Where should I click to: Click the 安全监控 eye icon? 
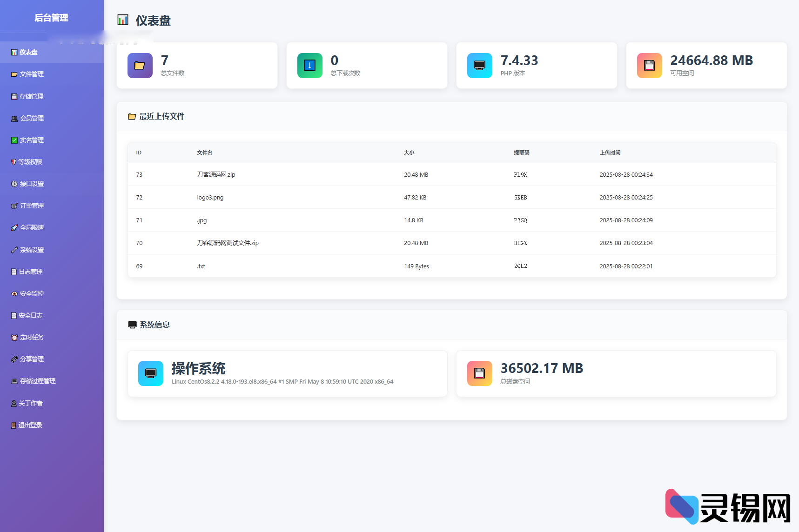14,293
